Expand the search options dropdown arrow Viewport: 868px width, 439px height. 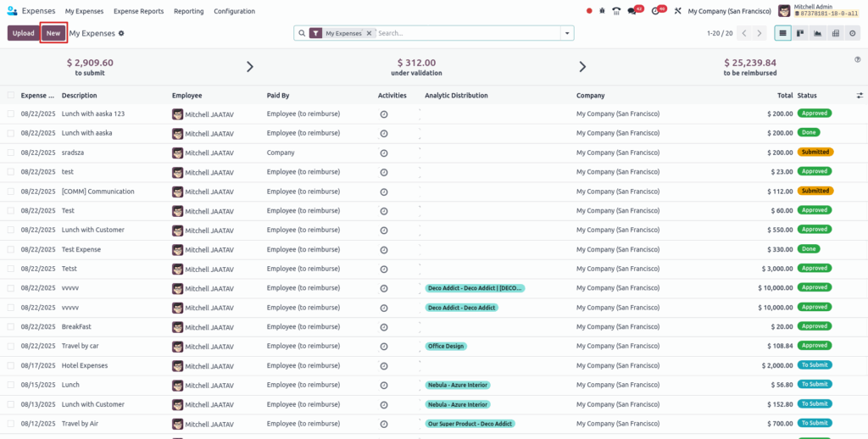(567, 33)
